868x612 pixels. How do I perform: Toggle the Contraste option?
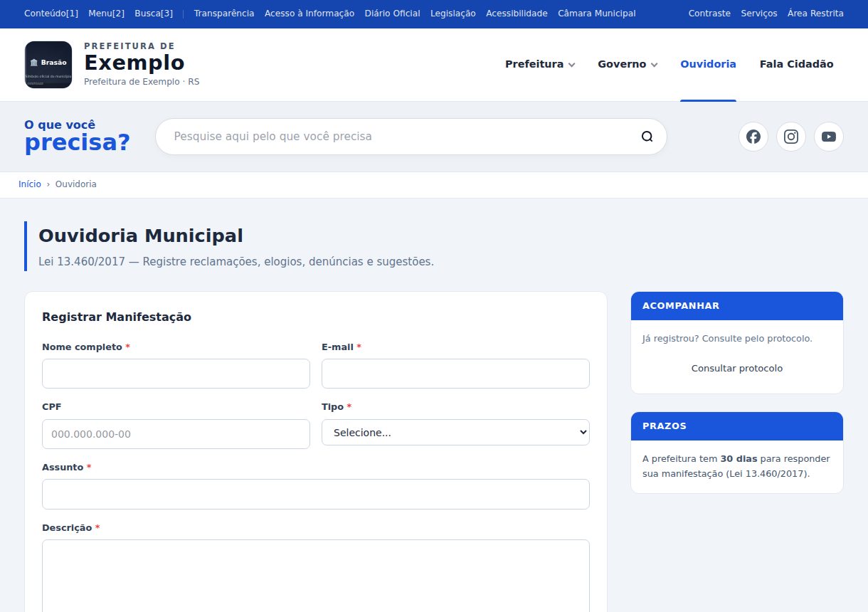pos(709,14)
